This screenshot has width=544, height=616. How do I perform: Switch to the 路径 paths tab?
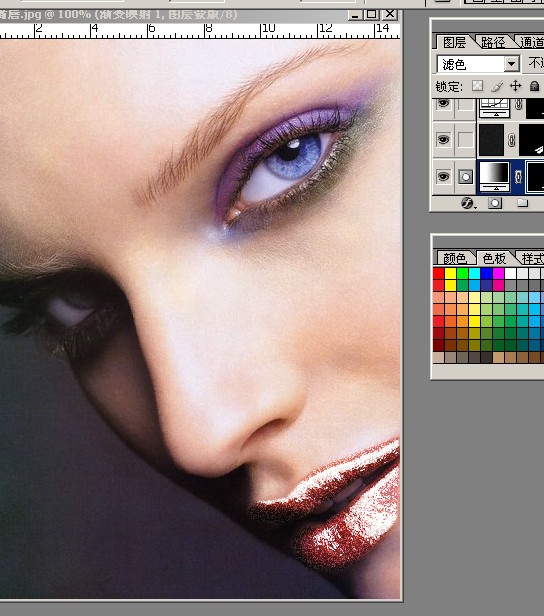click(x=493, y=42)
